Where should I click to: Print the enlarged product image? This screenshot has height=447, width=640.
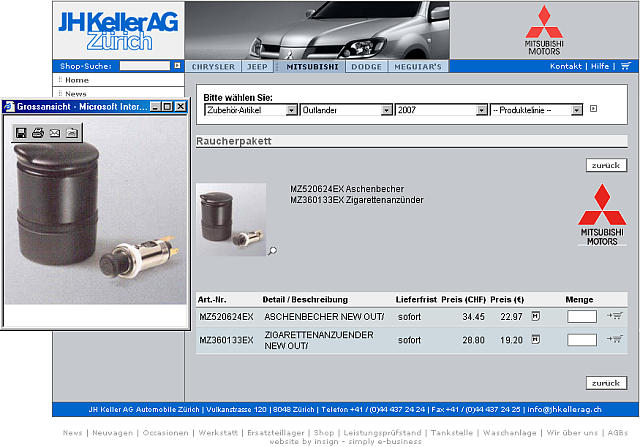tap(38, 132)
